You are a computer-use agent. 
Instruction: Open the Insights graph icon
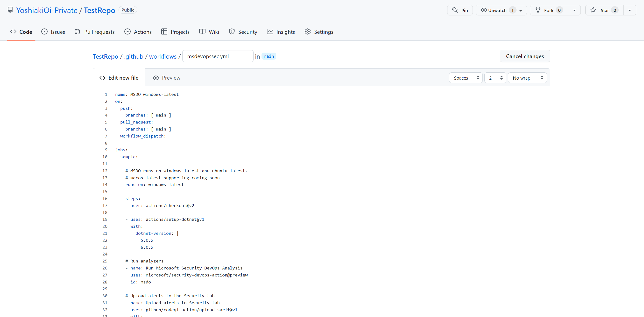pyautogui.click(x=270, y=32)
